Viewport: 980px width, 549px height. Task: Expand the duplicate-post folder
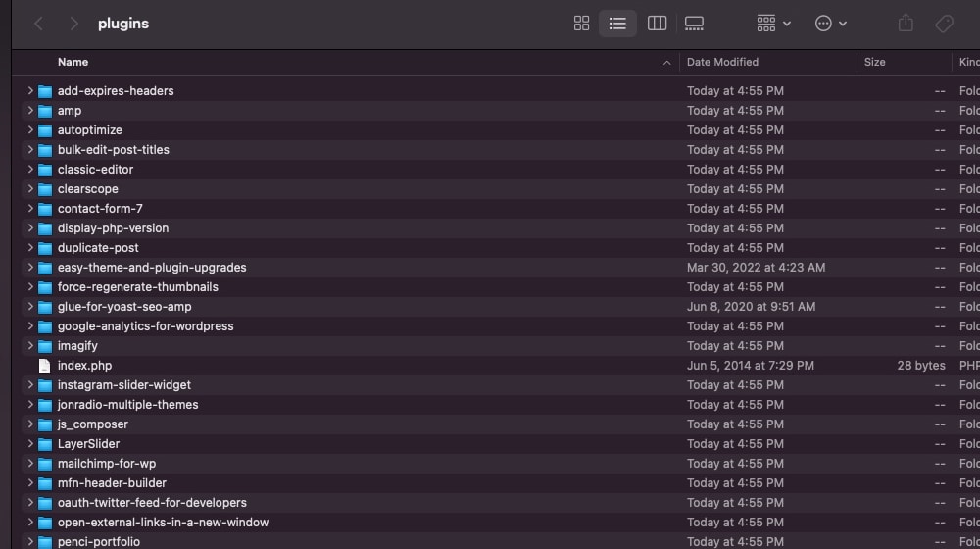[30, 248]
